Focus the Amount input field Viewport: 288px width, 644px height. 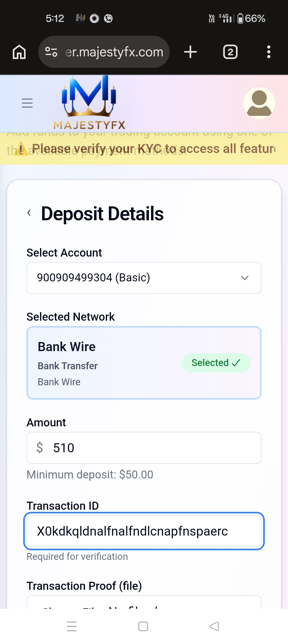[x=149, y=448]
